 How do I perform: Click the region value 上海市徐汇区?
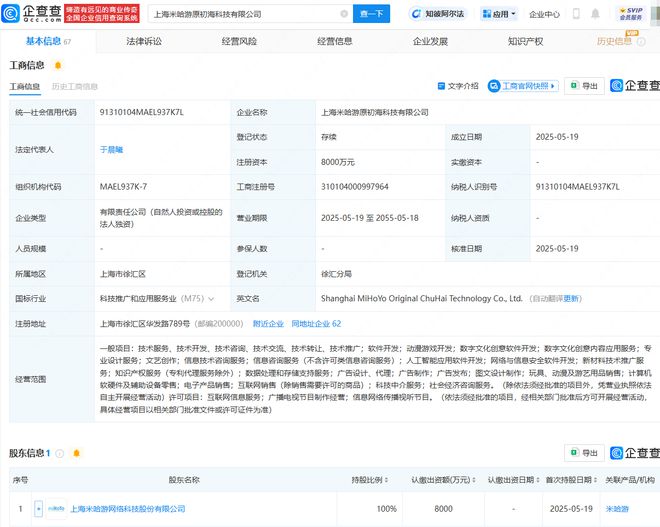(x=122, y=274)
